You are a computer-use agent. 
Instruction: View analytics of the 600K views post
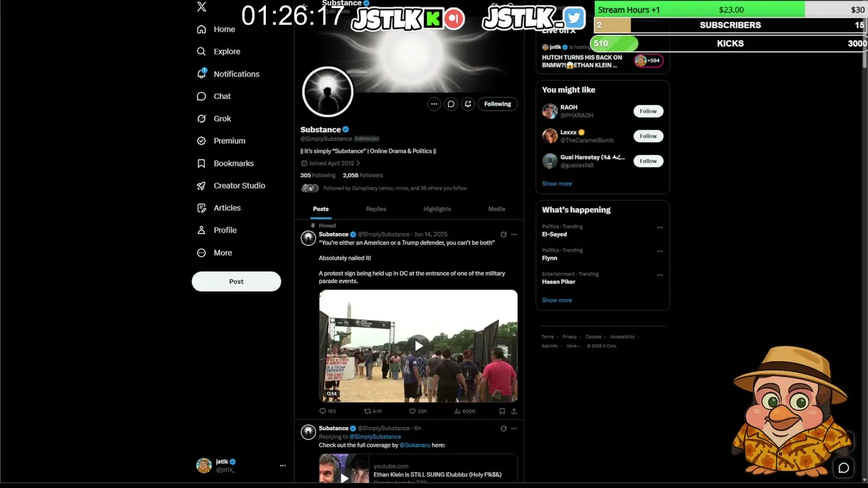click(465, 411)
